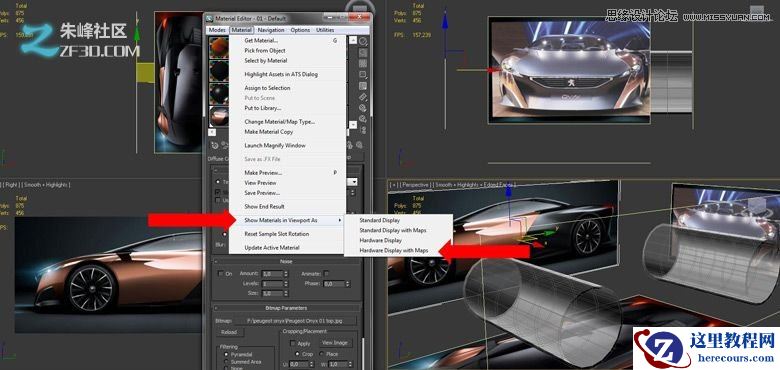Screen dimensions: 780x370
Task: Select the Place radio button
Action: coord(321,354)
